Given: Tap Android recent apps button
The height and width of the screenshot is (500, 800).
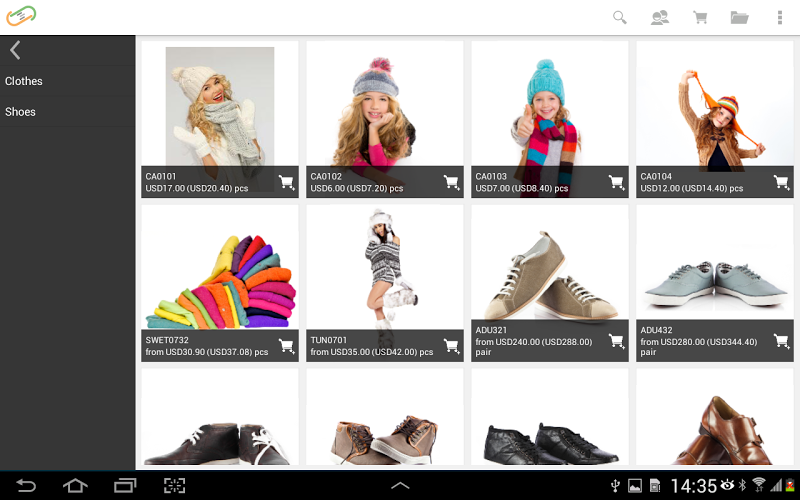Looking at the screenshot, I should pyautogui.click(x=125, y=485).
